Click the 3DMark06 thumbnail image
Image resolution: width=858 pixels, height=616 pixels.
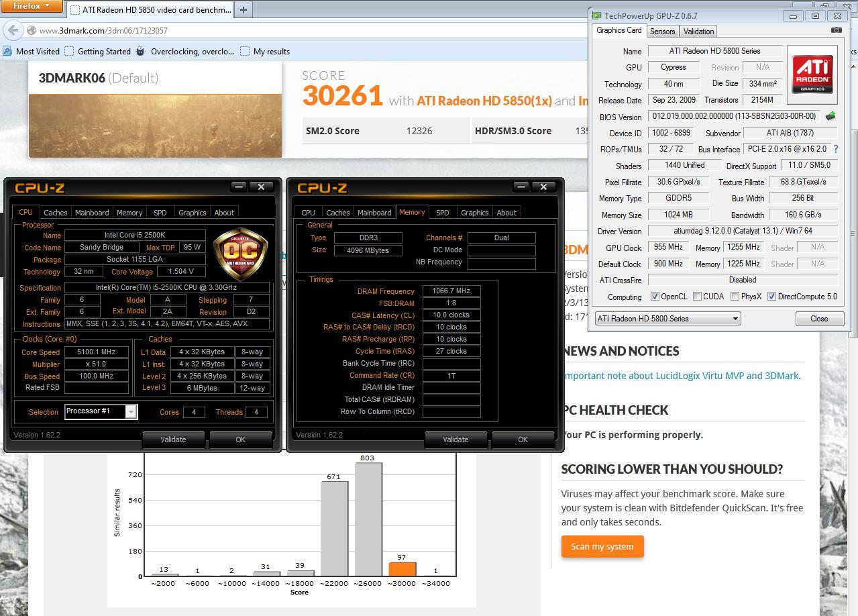click(155, 125)
